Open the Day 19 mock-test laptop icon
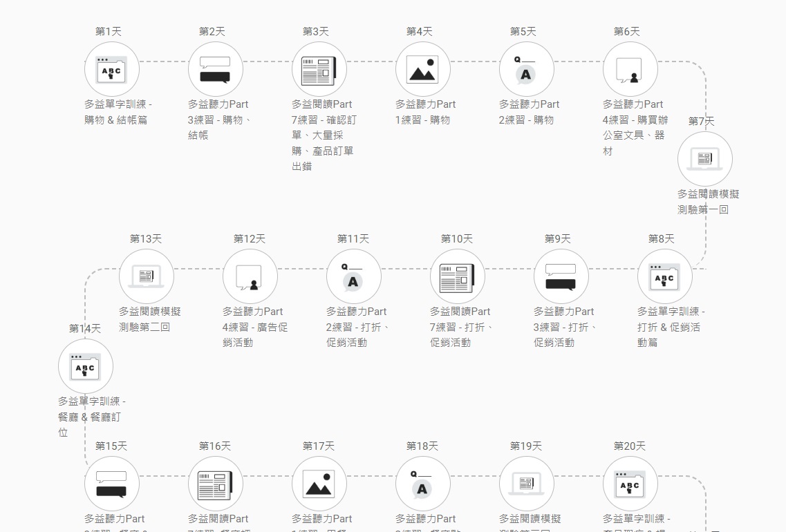 click(x=527, y=484)
